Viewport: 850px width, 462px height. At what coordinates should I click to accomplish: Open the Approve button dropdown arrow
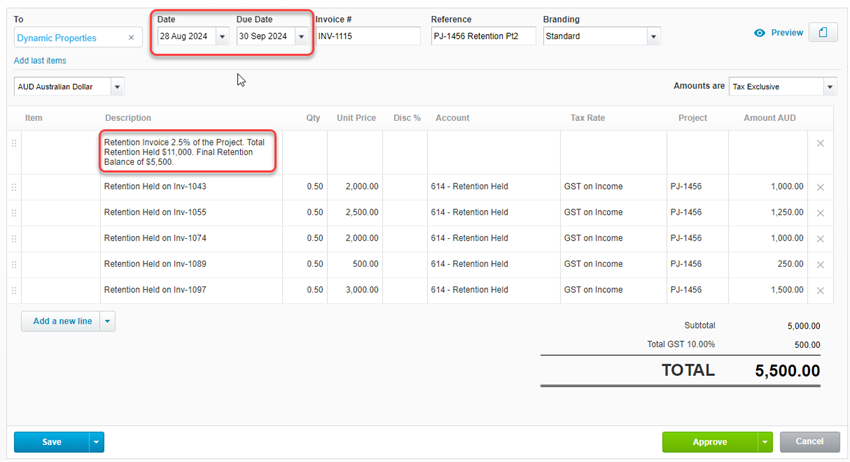pos(765,442)
